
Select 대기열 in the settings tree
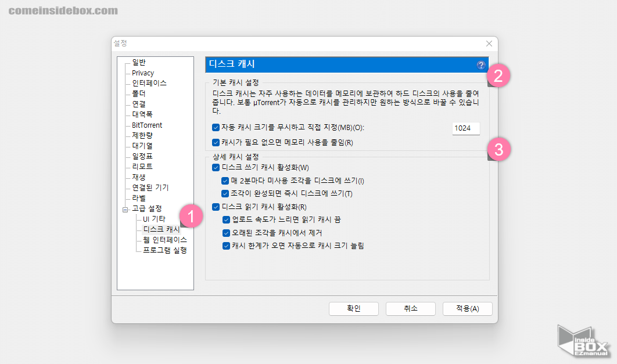click(x=142, y=146)
